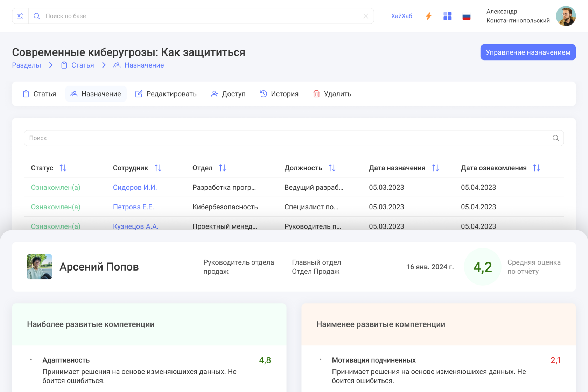Screen dimensions: 588x392
Task: Focus the Поиск field above the table
Action: click(287, 138)
